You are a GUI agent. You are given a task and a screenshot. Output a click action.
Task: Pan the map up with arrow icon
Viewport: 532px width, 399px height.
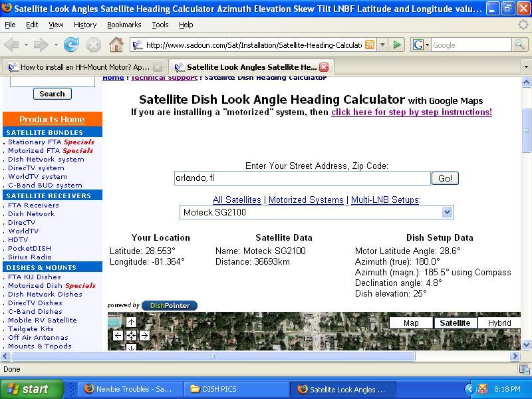point(131,322)
